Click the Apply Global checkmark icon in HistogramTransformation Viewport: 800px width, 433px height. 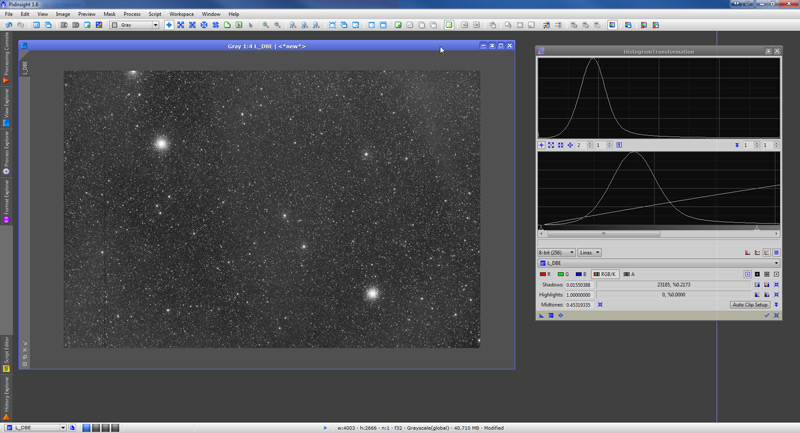point(767,315)
